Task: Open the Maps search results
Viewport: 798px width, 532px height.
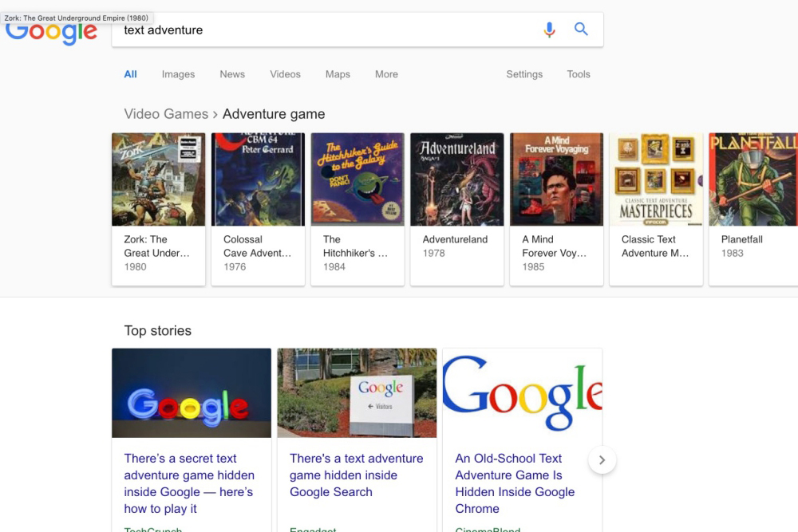Action: tap(337, 74)
